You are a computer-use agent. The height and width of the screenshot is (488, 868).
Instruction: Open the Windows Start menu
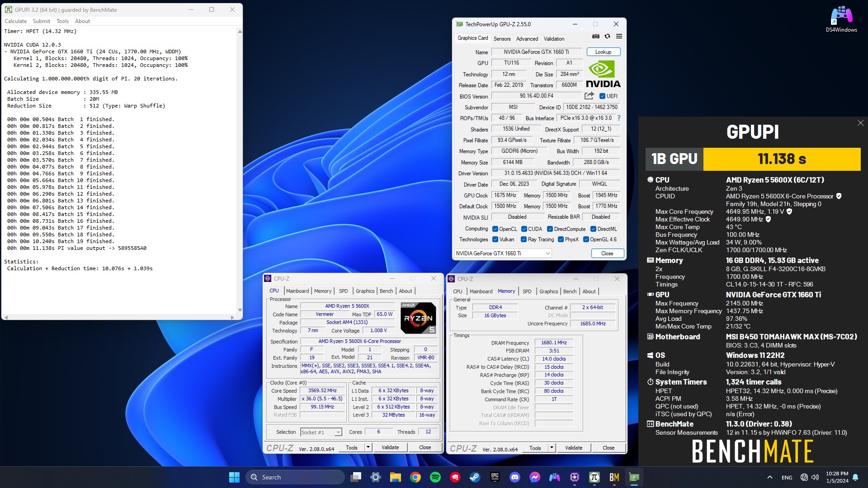(234, 477)
